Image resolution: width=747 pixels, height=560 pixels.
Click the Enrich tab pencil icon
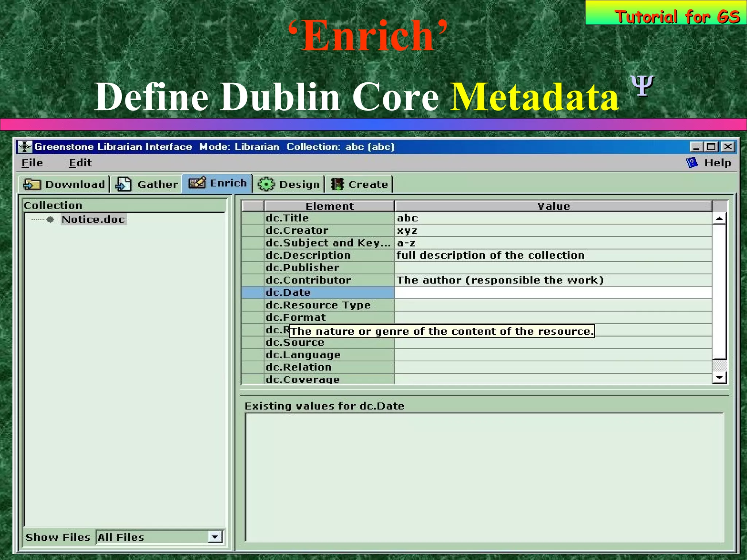click(197, 183)
